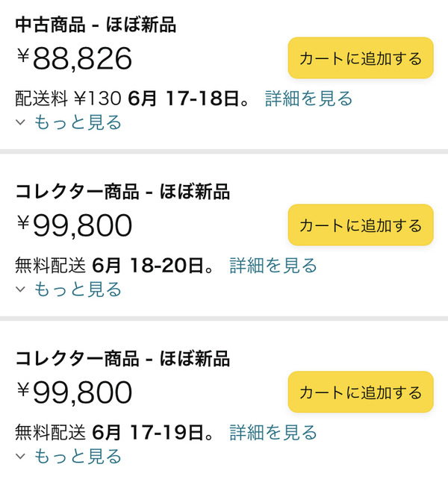Click the ¥99,800 price above 6月 17-19日 delivery
The image size is (448, 482).
click(74, 392)
